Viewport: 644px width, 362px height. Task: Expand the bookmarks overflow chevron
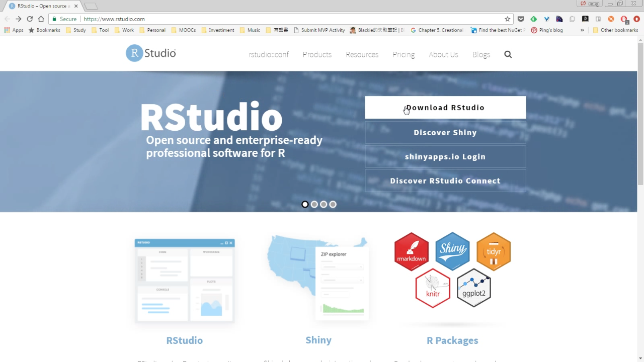coord(582,30)
